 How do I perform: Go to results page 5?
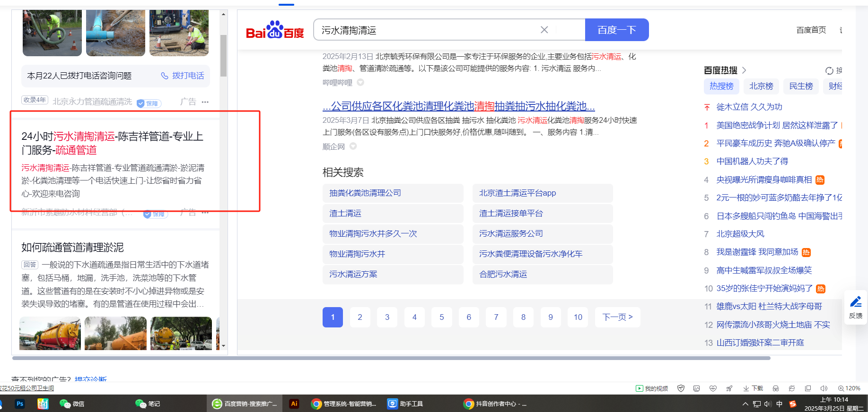pos(441,317)
